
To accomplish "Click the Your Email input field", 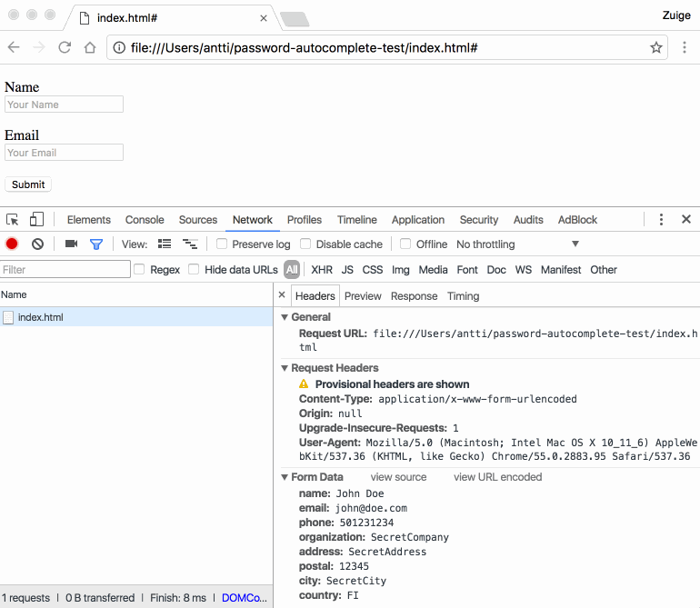I will [x=64, y=153].
